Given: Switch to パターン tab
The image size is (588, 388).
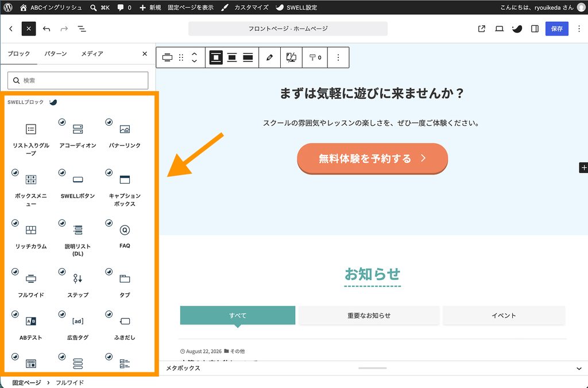Looking at the screenshot, I should pyautogui.click(x=56, y=53).
